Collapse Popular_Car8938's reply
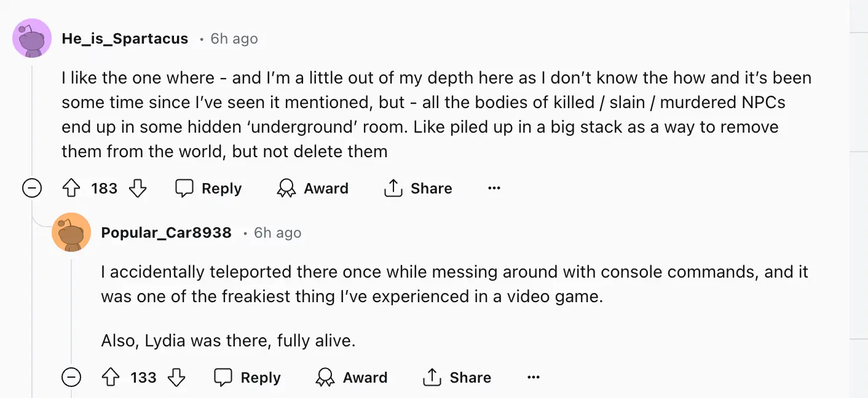The height and width of the screenshot is (398, 868). 71,378
